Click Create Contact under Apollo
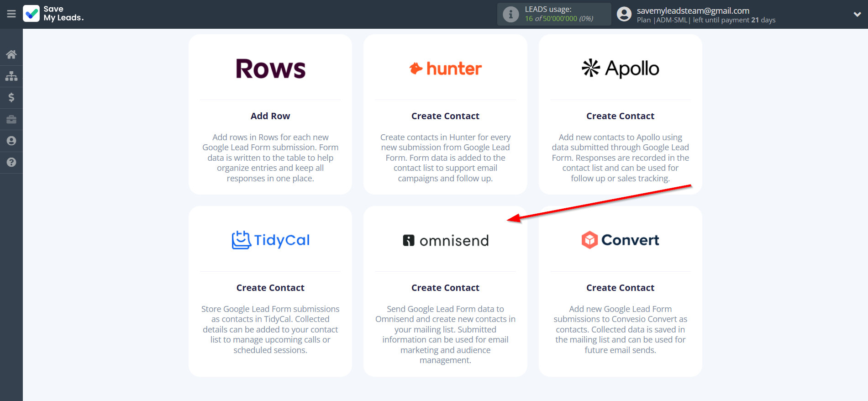 [620, 116]
